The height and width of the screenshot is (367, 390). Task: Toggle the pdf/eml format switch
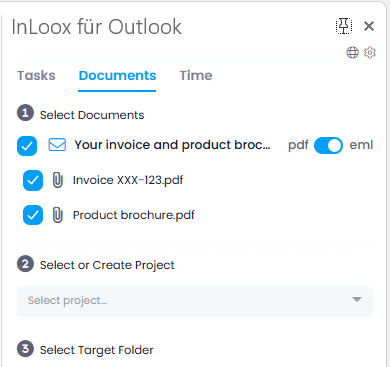328,145
